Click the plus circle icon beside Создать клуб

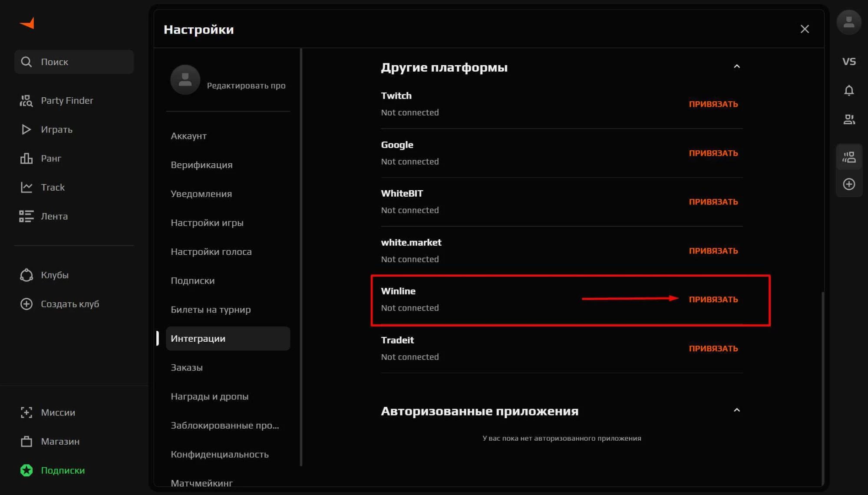tap(26, 304)
